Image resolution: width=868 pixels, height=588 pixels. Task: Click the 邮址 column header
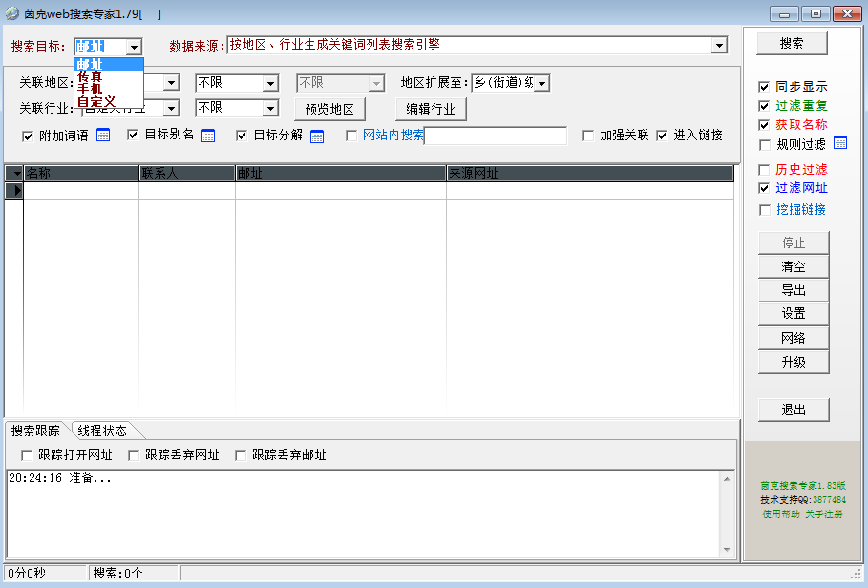pos(341,173)
